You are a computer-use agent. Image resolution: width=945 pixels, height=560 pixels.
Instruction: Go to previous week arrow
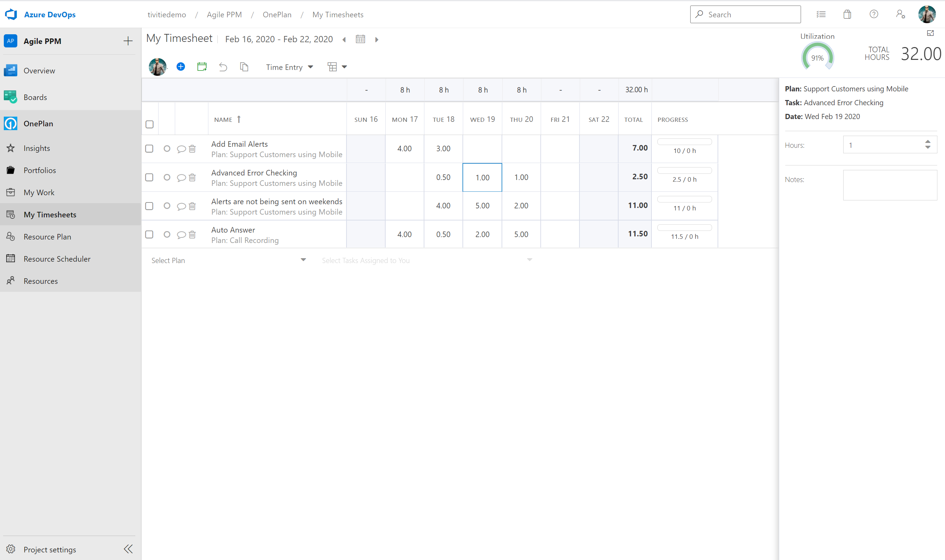pos(344,39)
